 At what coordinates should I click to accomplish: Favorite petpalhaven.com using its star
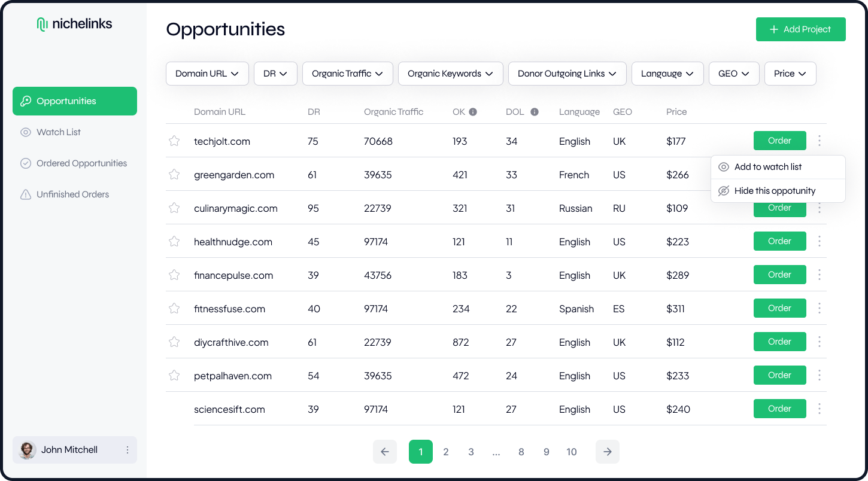tap(174, 375)
